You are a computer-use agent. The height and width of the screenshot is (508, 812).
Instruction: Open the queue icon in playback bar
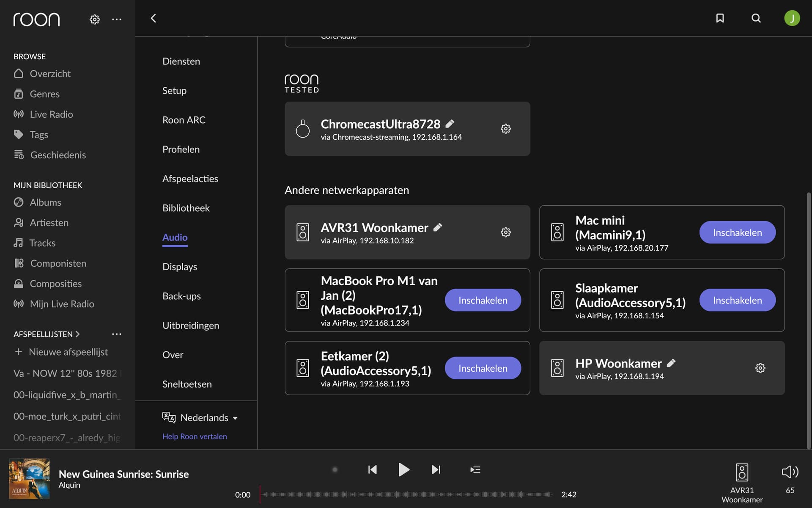(475, 469)
